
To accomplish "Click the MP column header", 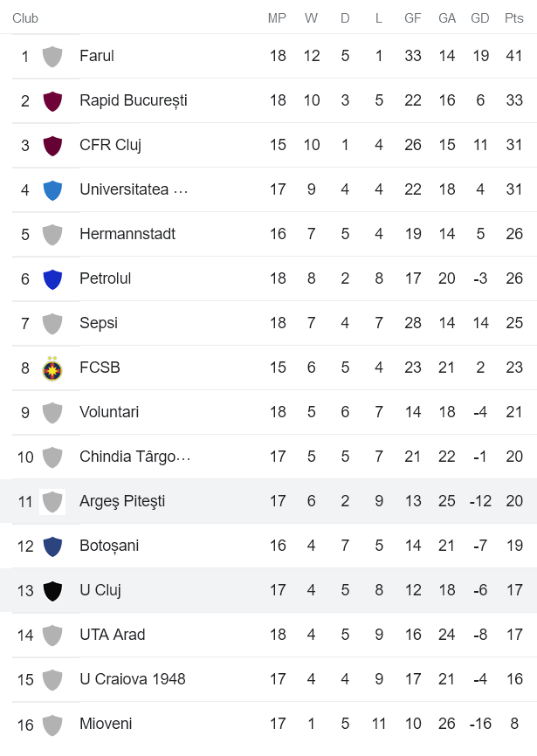I will (277, 18).
